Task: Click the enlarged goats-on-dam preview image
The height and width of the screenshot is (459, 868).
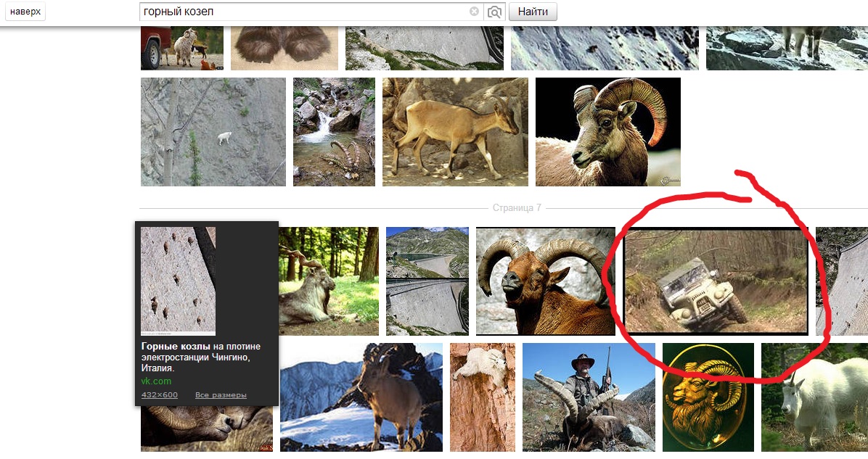Action: (178, 281)
